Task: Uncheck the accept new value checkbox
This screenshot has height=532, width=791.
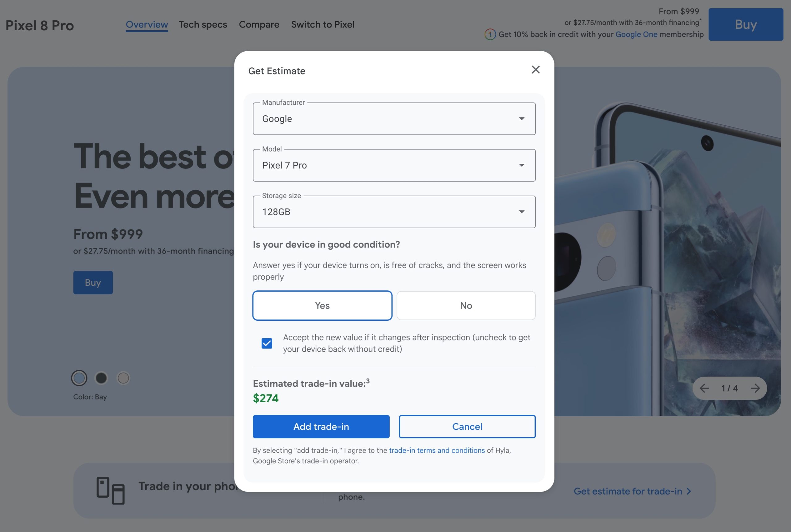Action: 267,343
